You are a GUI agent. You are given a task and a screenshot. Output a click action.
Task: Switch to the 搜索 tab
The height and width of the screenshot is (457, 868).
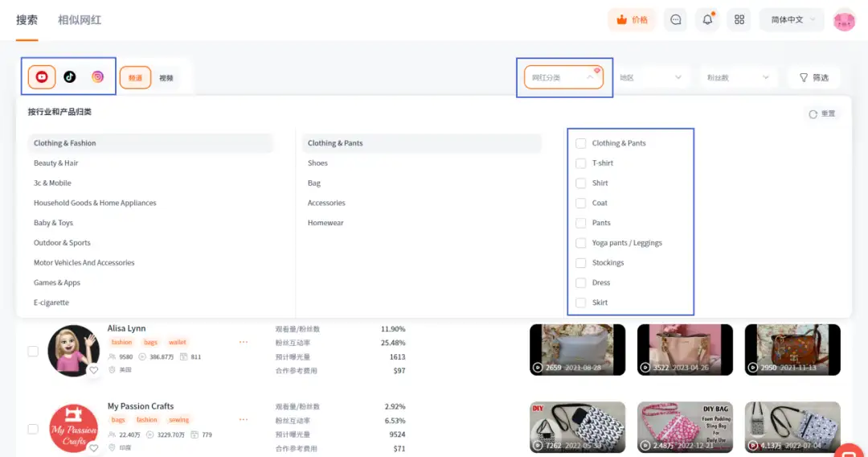pos(27,20)
